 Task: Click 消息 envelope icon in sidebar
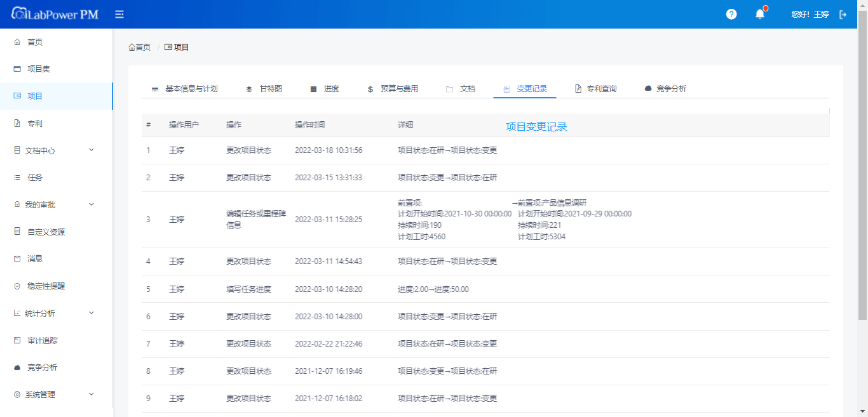17,259
